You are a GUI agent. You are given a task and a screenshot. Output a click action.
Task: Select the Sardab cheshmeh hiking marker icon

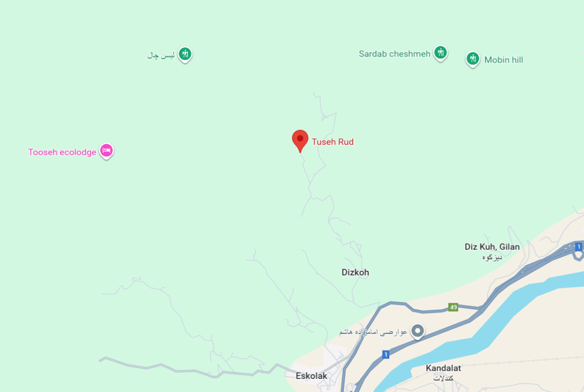pyautogui.click(x=440, y=53)
